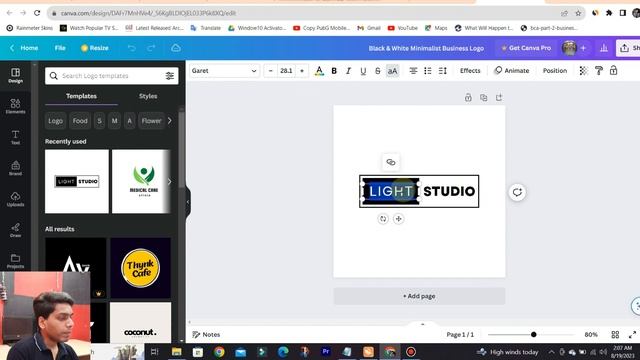Open the Brand sidebar panel
Screen dimensions: 640x360
(15, 168)
